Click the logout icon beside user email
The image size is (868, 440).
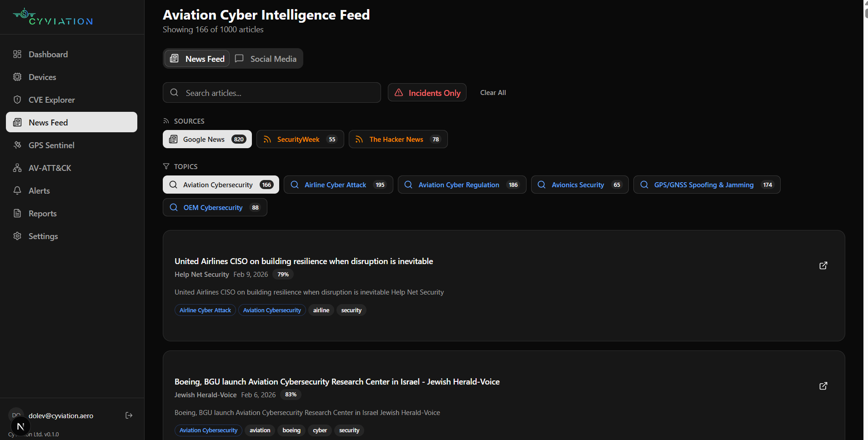coord(129,415)
